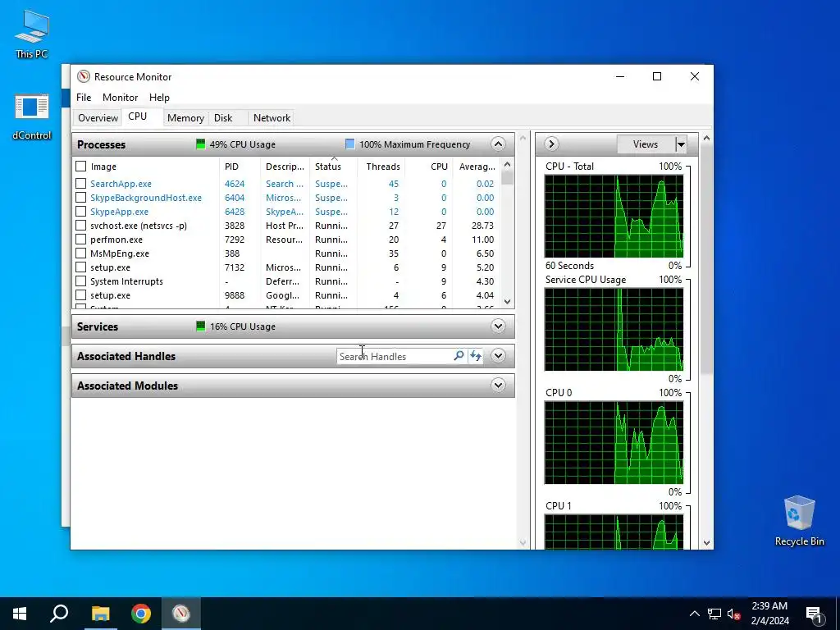Open the Monitor menu
Screen dimensions: 840x630
[120, 98]
